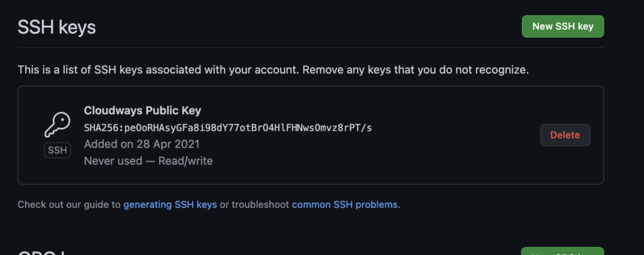The image size is (644, 255).
Task: Click the word 'troubleshoot' in the footer note
Action: (x=254, y=205)
